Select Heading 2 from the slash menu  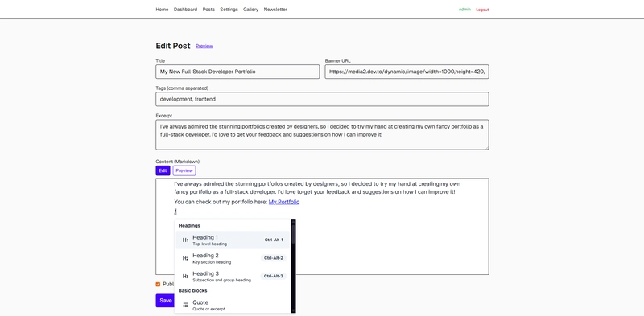click(233, 258)
